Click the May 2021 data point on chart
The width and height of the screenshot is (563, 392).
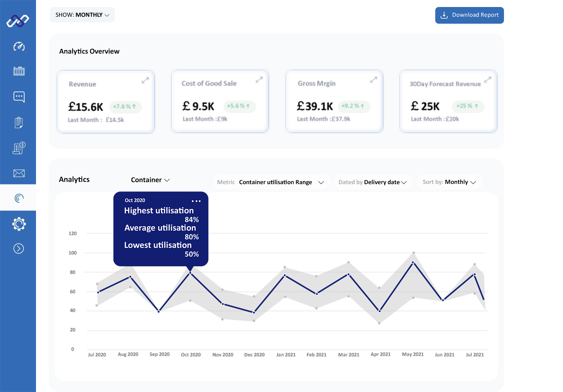(413, 263)
